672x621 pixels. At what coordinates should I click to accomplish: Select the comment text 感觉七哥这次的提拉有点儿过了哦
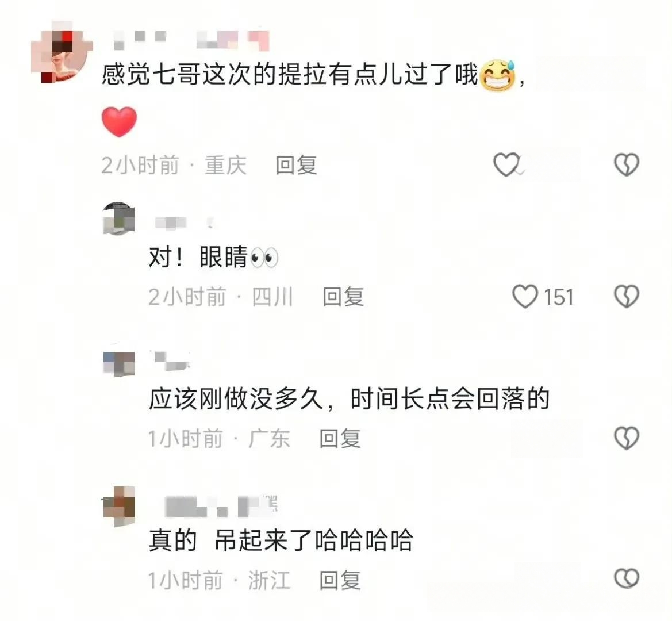(x=290, y=75)
